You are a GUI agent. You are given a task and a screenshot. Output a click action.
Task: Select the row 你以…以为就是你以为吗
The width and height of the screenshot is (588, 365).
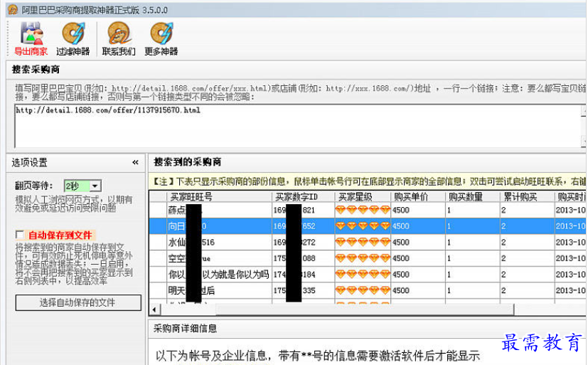pyautogui.click(x=368, y=275)
